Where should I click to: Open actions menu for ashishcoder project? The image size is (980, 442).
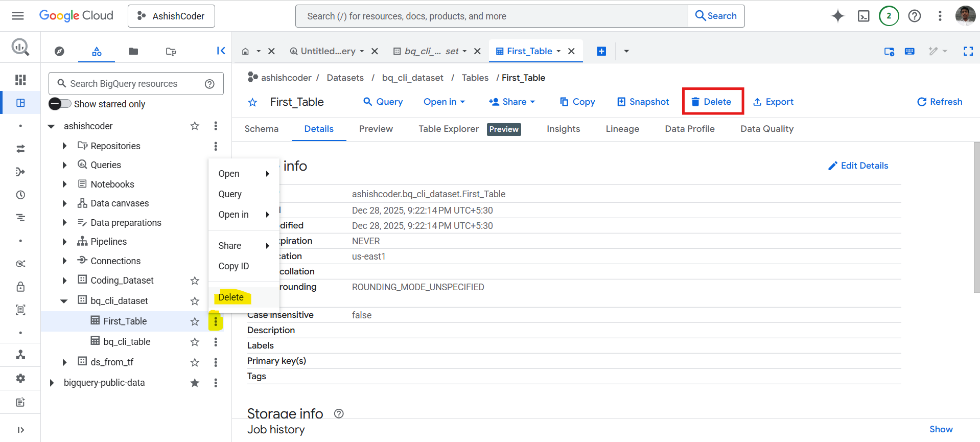pyautogui.click(x=216, y=126)
